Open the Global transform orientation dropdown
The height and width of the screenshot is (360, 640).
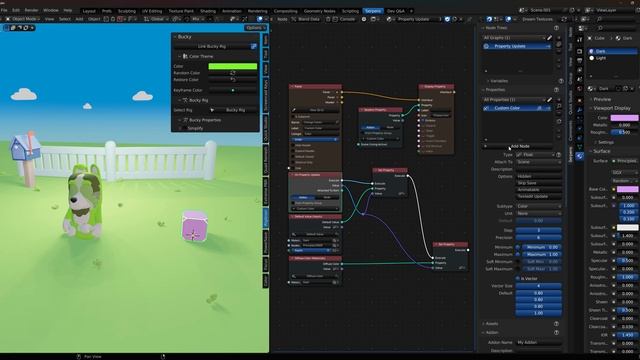tap(155, 19)
